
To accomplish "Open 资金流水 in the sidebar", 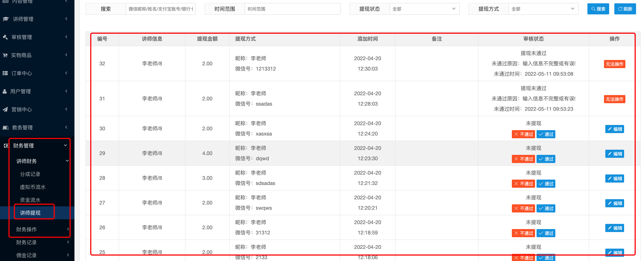I will pyautogui.click(x=30, y=200).
